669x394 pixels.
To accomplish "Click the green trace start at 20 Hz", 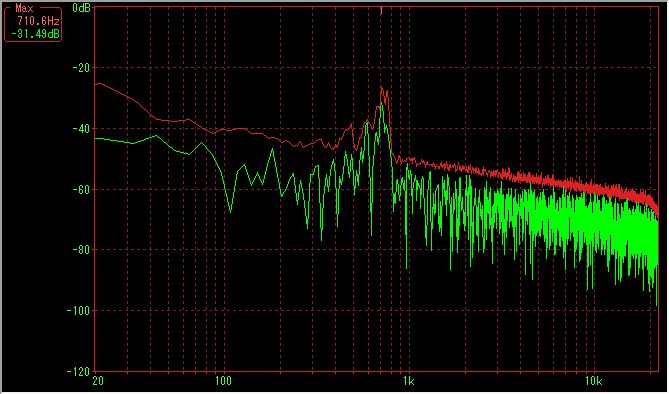I will click(x=96, y=138).
